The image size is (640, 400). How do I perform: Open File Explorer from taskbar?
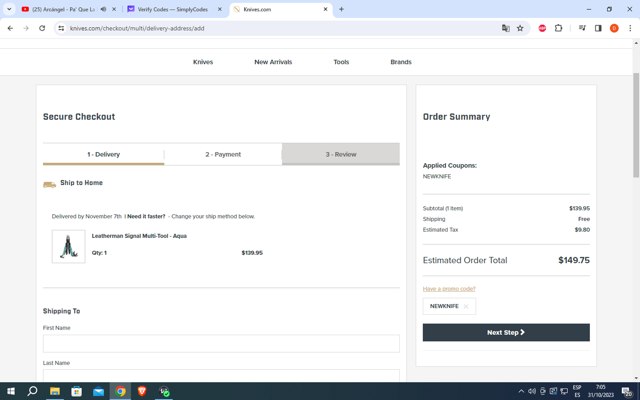coord(55,391)
